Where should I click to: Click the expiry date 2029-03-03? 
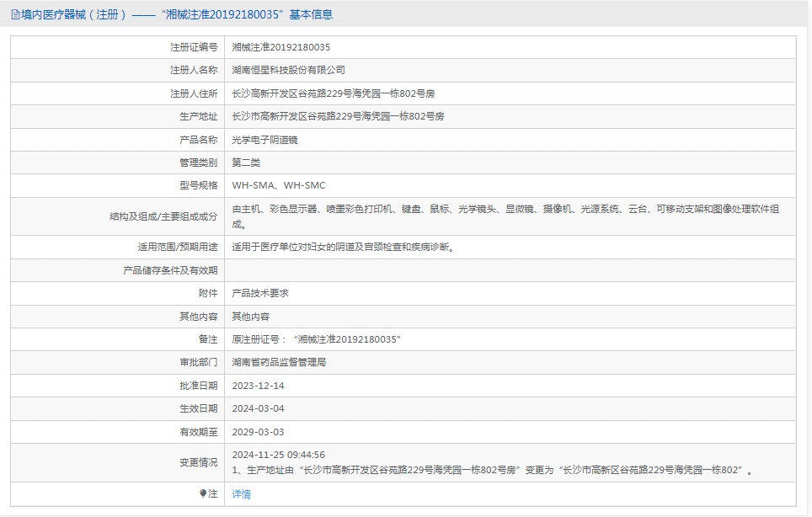258,431
